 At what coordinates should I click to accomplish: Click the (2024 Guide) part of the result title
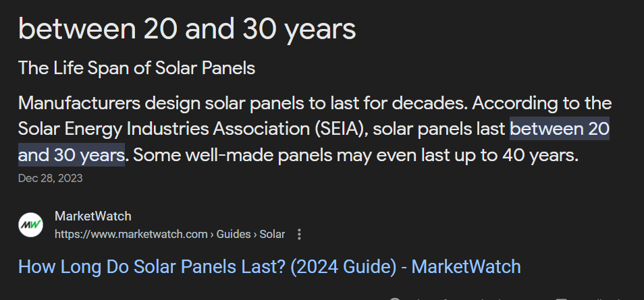[344, 267]
